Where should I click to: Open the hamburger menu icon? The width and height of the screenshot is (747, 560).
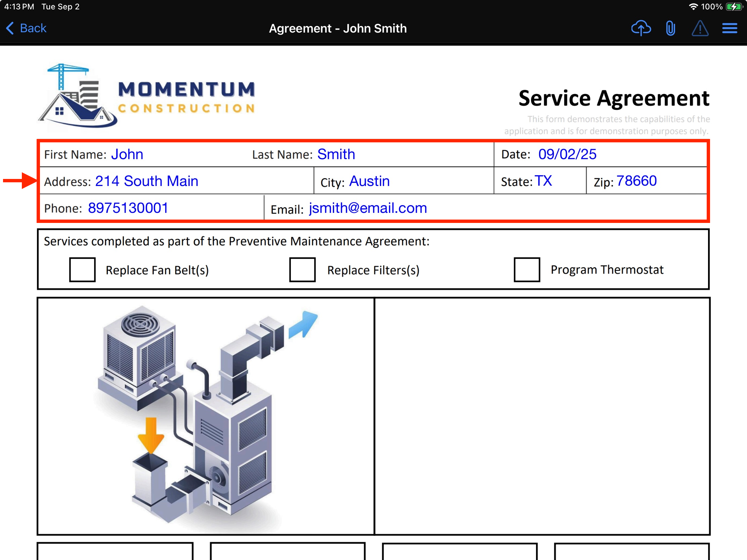(730, 28)
